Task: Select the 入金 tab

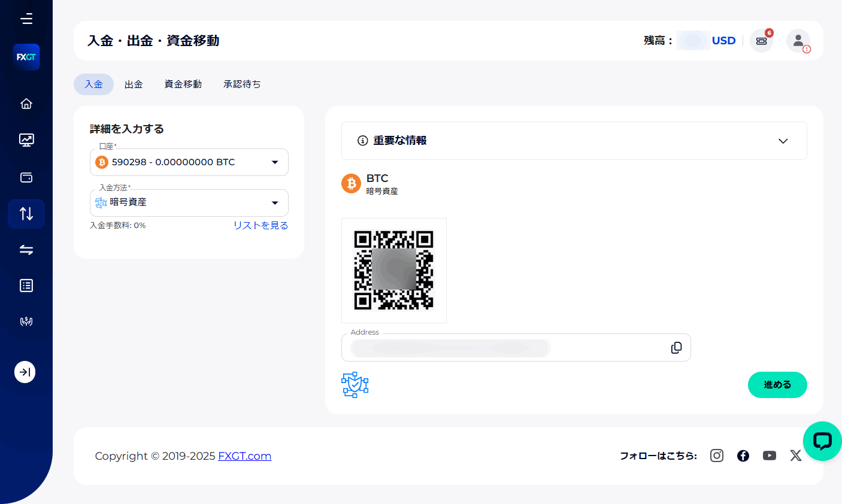Action: tap(93, 84)
